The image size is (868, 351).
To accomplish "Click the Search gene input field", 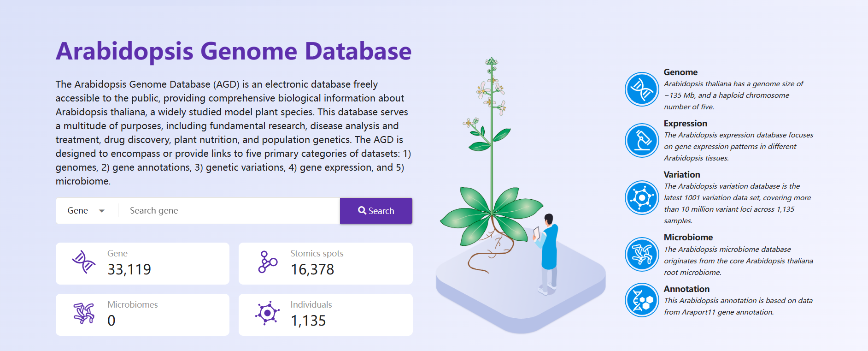I will tap(229, 211).
